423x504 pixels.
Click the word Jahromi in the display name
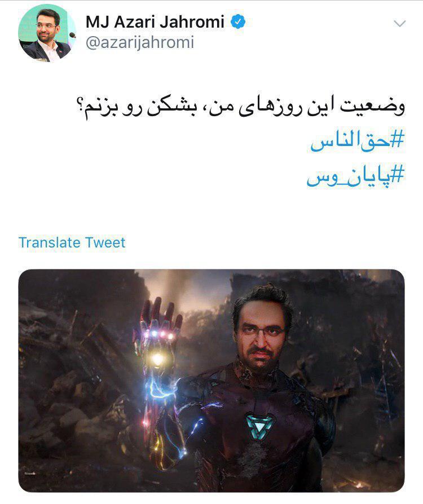point(192,22)
